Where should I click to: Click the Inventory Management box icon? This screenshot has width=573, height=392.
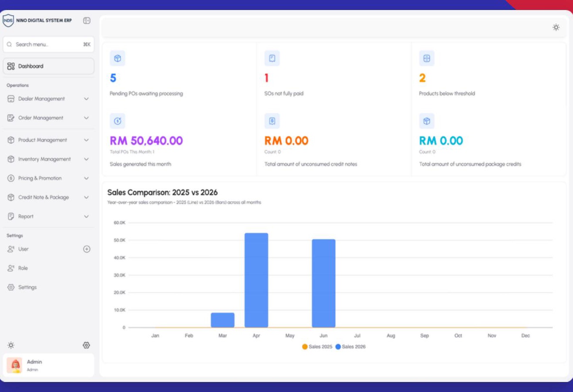(x=11, y=159)
